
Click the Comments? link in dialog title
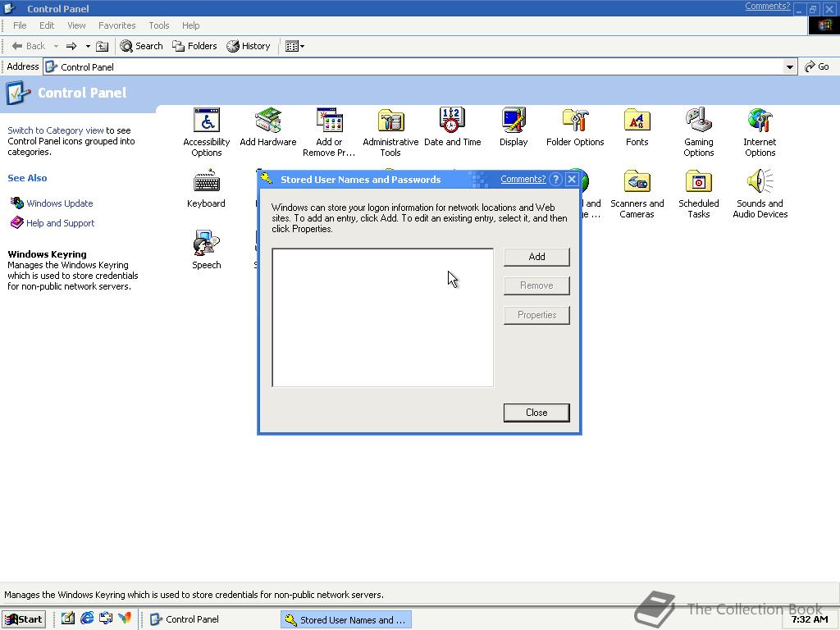(523, 179)
